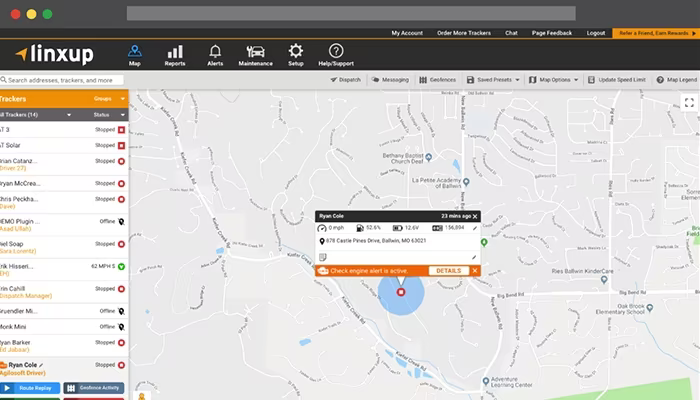700x400 pixels.
Task: Select the Gruendler Mi... tracker row
Action: click(64, 311)
